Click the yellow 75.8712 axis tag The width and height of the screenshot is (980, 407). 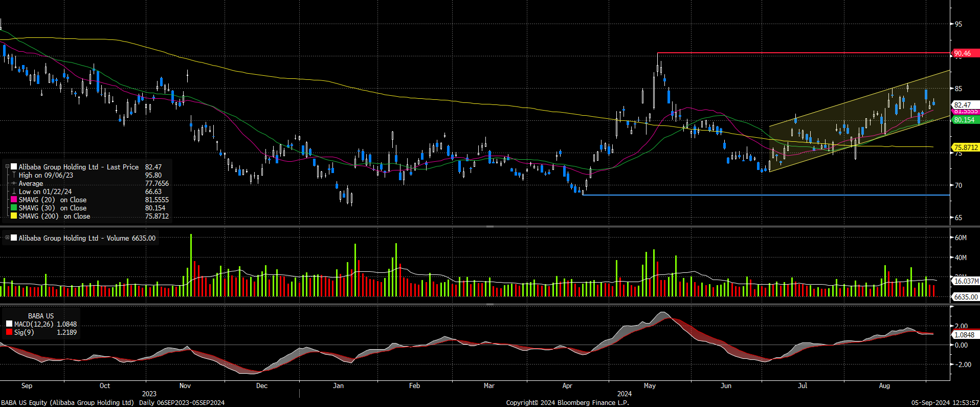pos(965,147)
